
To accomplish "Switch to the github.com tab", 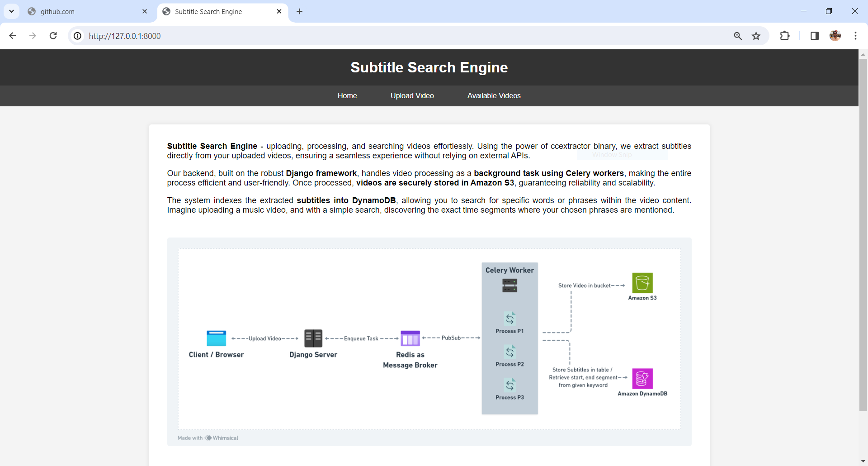I will click(87, 11).
